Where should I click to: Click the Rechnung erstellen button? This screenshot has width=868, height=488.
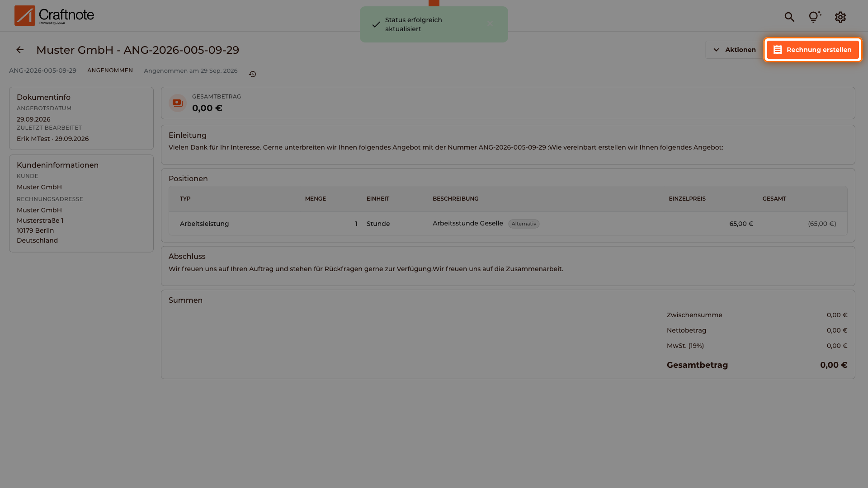pos(813,50)
